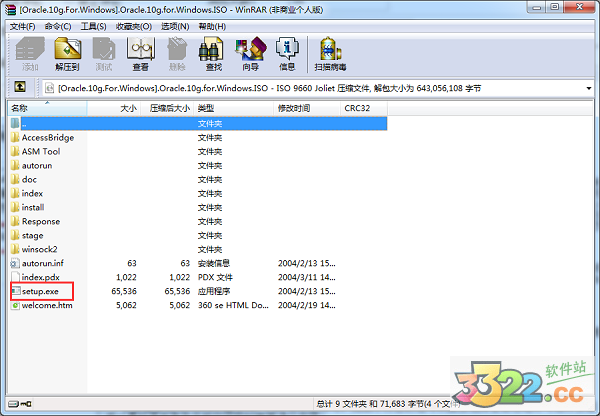This screenshot has height=416, width=600.
Task: Expand the archive path dropdown arrow
Action: pos(589,88)
